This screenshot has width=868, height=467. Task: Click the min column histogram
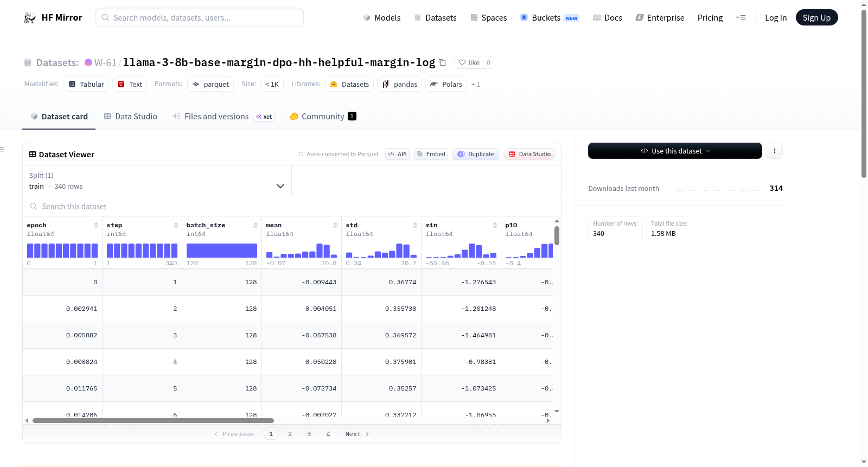(461, 251)
